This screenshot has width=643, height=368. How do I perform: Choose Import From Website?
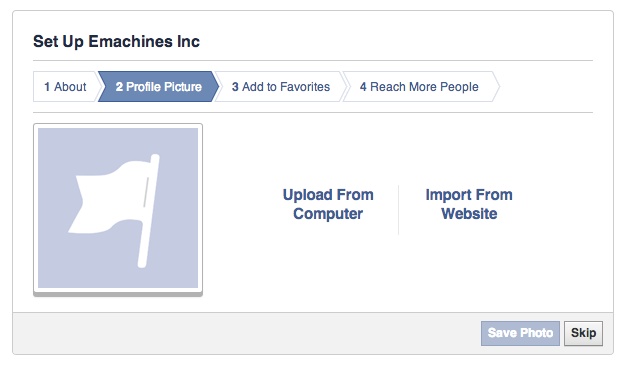coord(469,204)
